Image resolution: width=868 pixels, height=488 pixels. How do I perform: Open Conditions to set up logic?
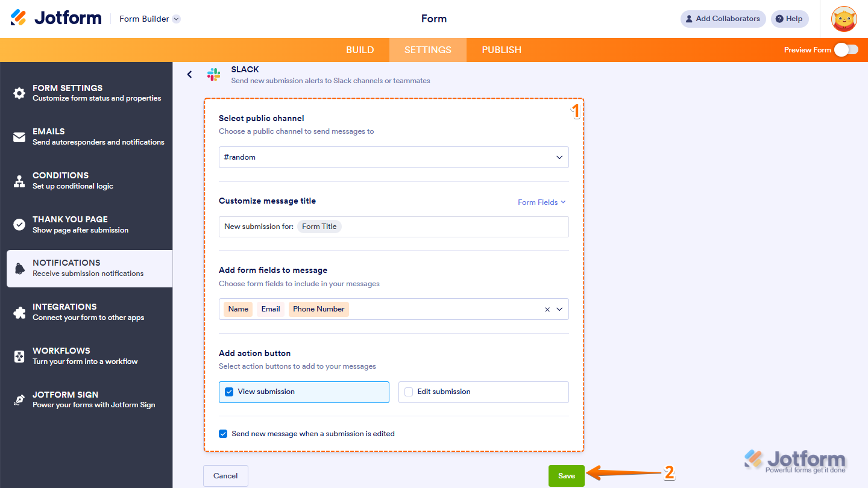point(19,180)
